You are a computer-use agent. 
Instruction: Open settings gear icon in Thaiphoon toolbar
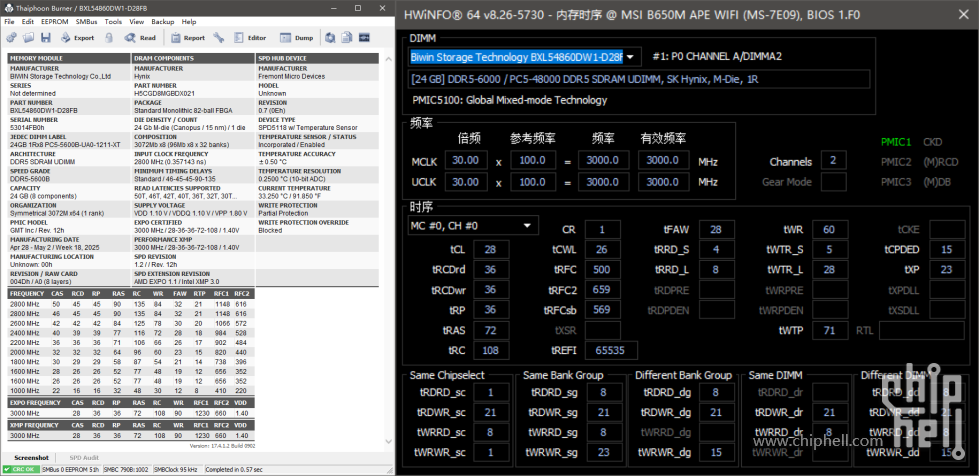(x=12, y=37)
